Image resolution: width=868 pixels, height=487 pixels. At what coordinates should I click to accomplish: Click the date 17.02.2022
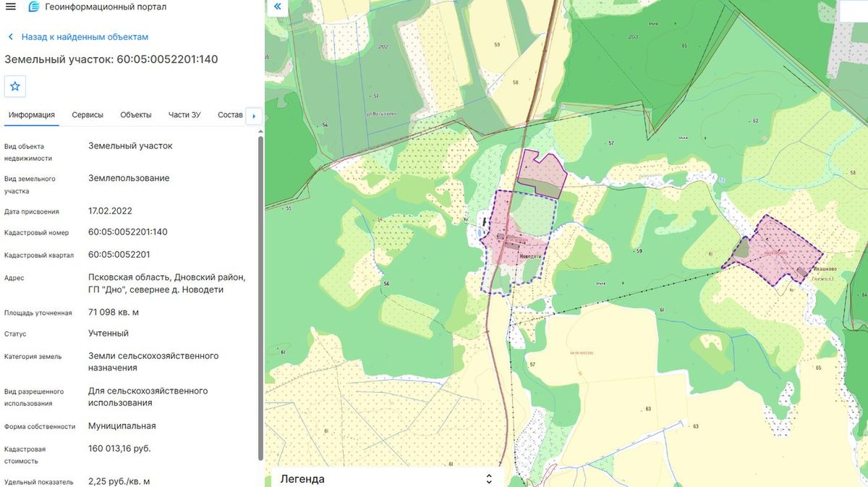pyautogui.click(x=110, y=211)
